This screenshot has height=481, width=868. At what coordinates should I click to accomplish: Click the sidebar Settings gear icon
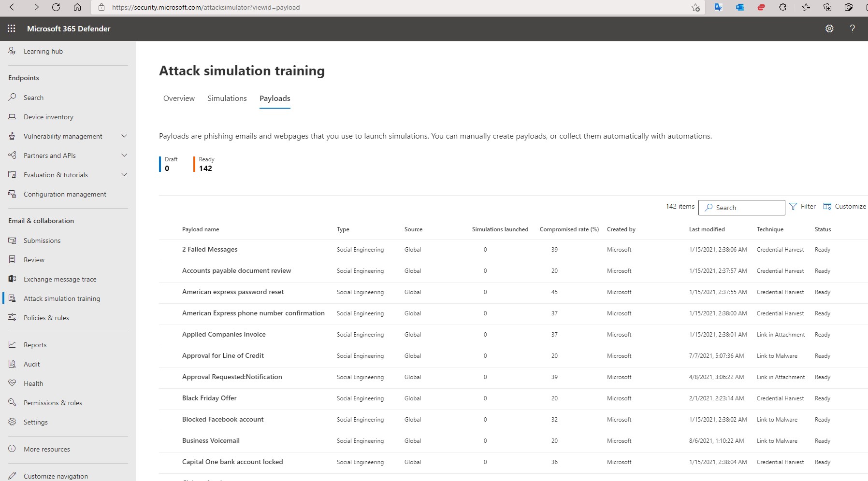tap(12, 422)
